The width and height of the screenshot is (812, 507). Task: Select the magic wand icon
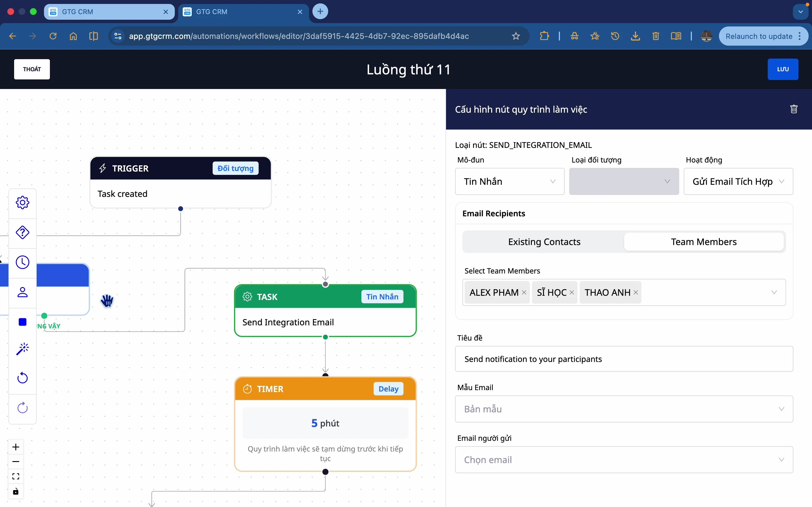click(23, 349)
